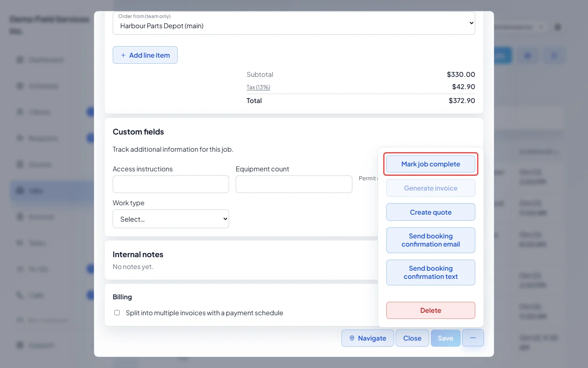
Task: Select the Generate invoice menu option
Action: [x=431, y=188]
